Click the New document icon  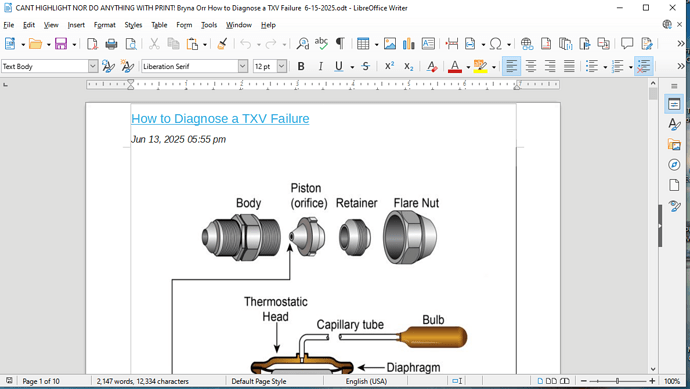(x=10, y=44)
